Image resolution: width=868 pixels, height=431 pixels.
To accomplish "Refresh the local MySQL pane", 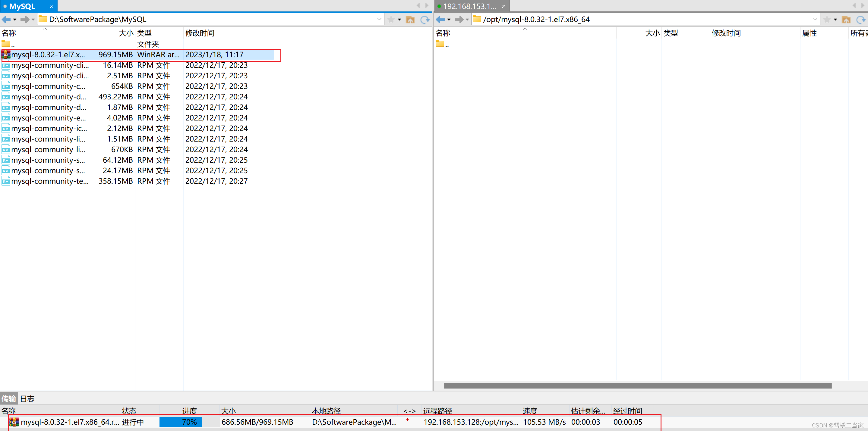I will [x=425, y=20].
